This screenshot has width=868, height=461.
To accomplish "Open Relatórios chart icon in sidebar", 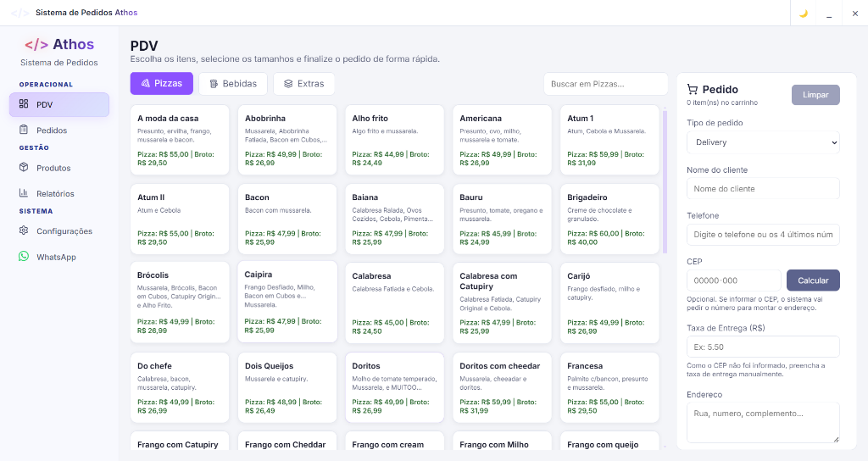I will 23,192.
